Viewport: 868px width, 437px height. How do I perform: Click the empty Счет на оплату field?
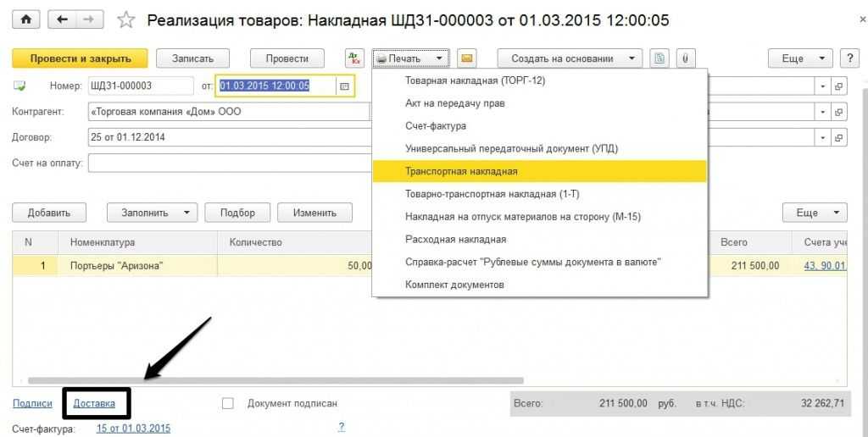(x=230, y=163)
